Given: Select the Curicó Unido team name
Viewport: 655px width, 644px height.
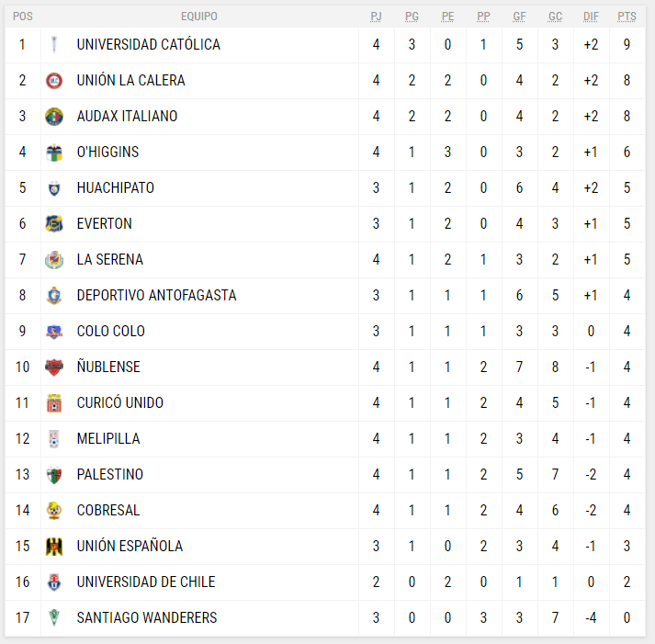Looking at the screenshot, I should coord(120,402).
